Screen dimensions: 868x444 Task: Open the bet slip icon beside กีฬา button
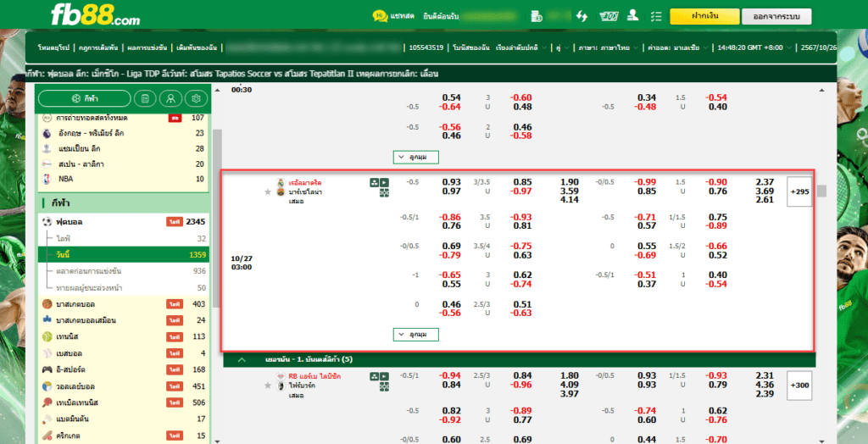[145, 98]
